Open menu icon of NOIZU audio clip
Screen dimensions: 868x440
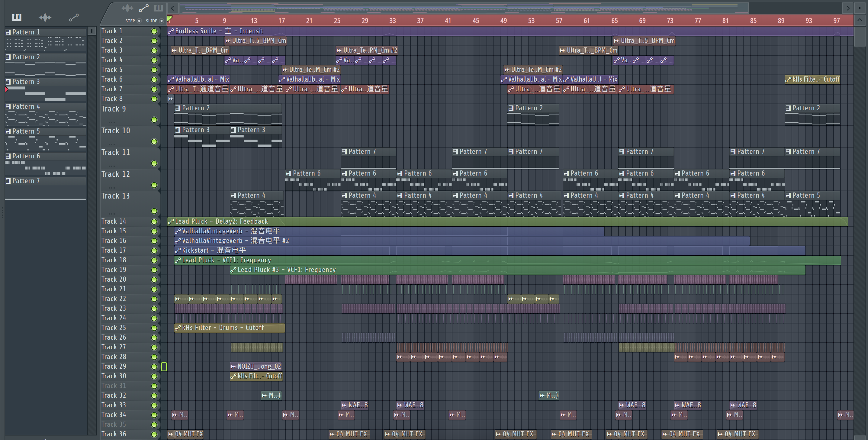(233, 367)
